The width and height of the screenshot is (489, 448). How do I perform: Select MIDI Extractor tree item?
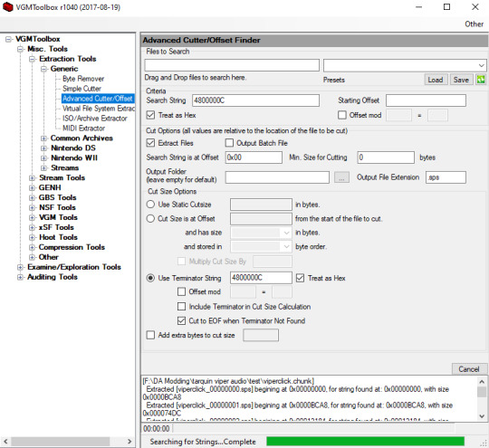pos(83,129)
